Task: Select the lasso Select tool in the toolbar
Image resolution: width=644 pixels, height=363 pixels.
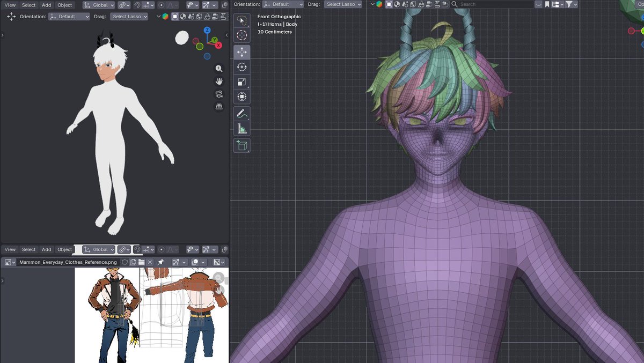Action: [x=241, y=20]
